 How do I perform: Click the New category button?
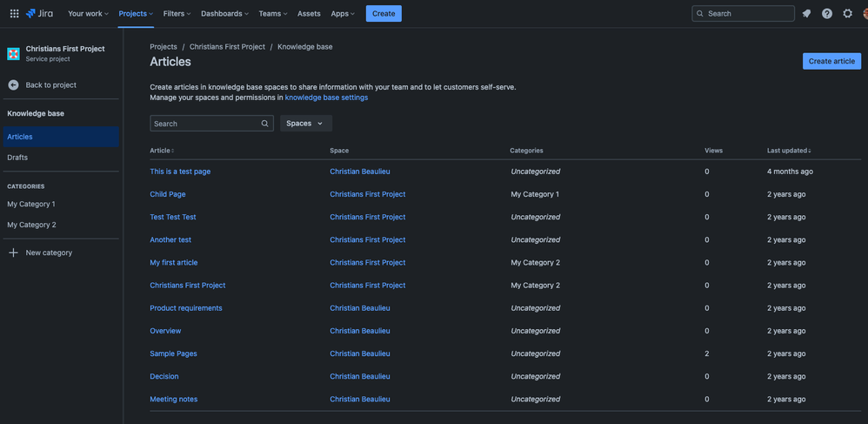coord(61,252)
